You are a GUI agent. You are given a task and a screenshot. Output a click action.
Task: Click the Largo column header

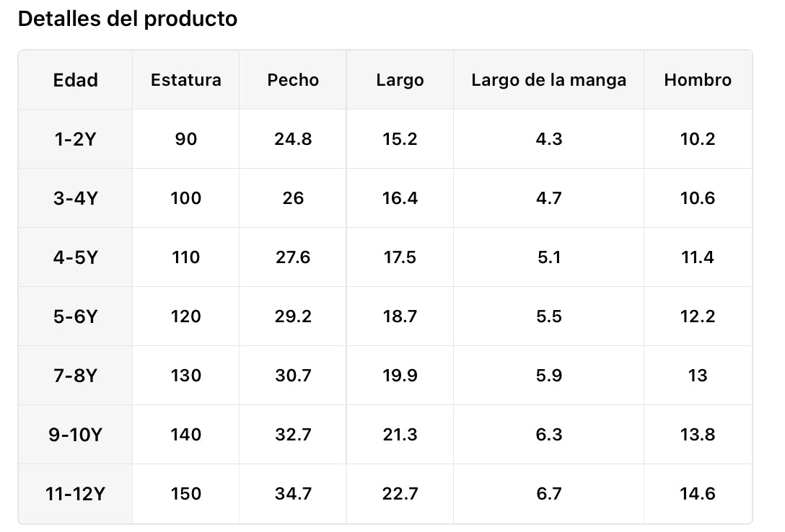400,80
